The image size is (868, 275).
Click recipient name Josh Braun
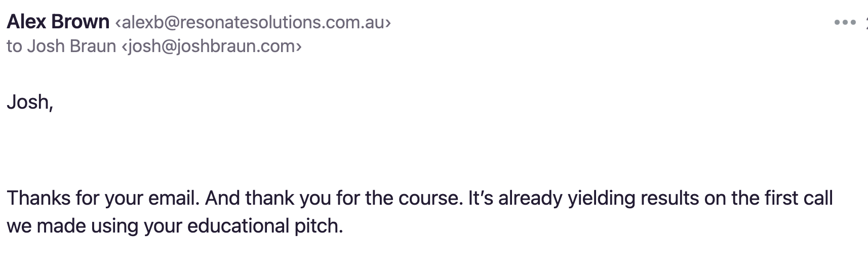pyautogui.click(x=71, y=46)
